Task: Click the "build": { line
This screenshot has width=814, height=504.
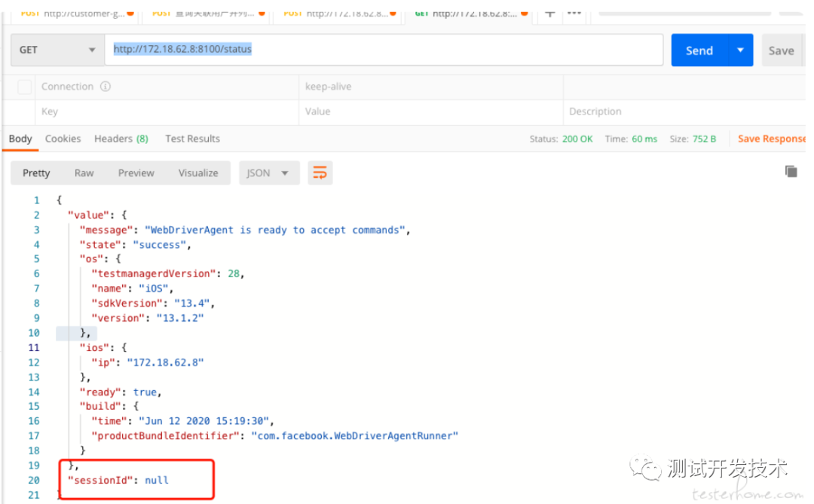Action: point(109,406)
